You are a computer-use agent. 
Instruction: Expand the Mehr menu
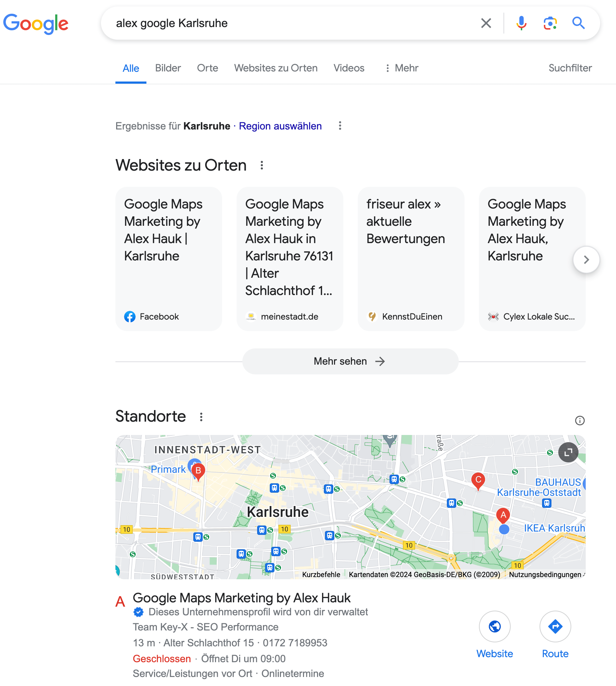pos(402,68)
